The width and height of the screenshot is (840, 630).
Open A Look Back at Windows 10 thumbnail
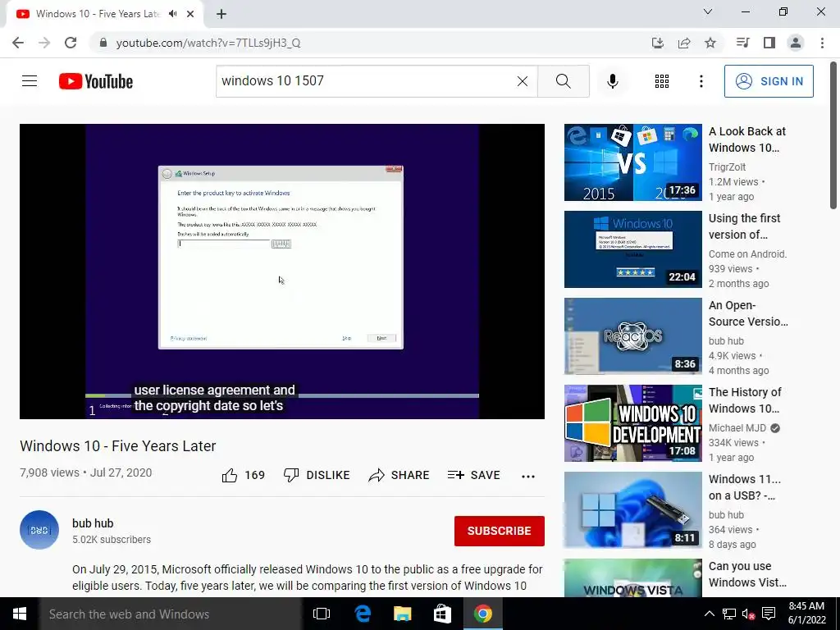click(x=632, y=162)
